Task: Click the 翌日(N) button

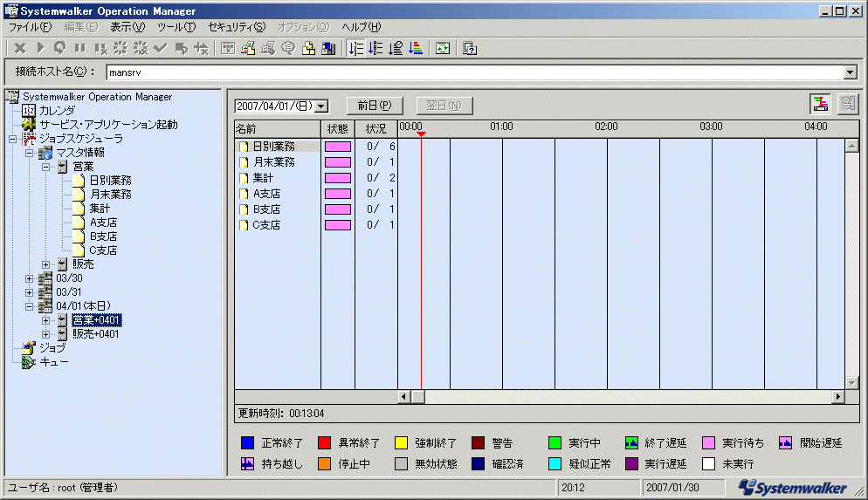Action: 444,105
